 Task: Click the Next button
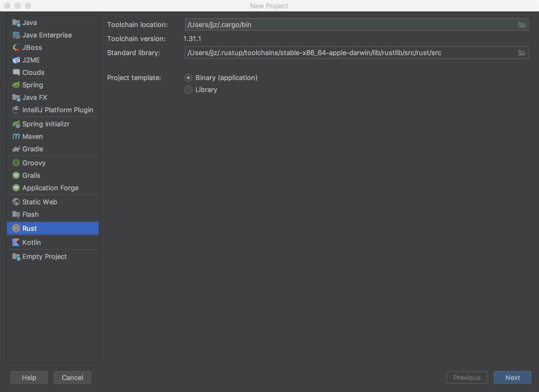point(512,377)
